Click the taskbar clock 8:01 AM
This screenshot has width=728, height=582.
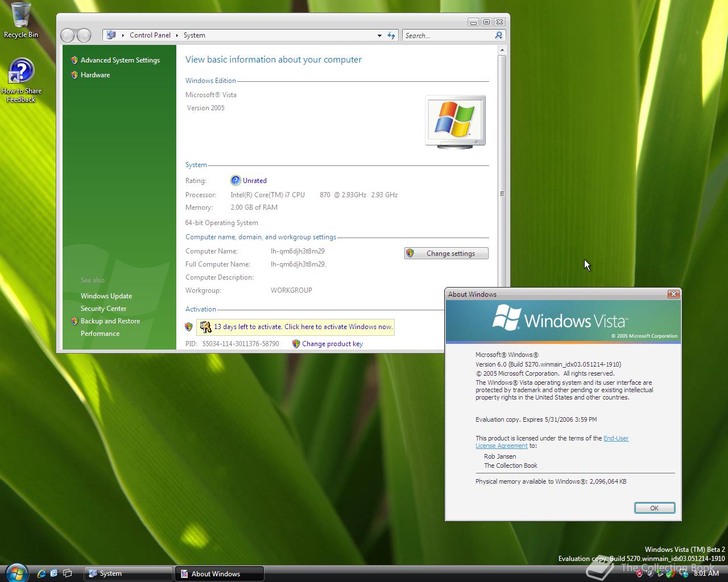tap(706, 573)
